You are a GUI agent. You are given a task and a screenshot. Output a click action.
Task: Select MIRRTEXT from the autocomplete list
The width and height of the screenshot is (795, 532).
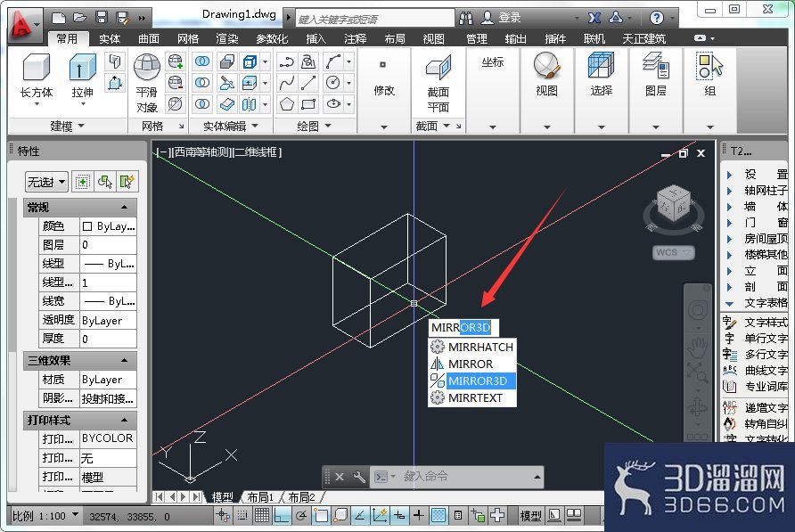472,398
